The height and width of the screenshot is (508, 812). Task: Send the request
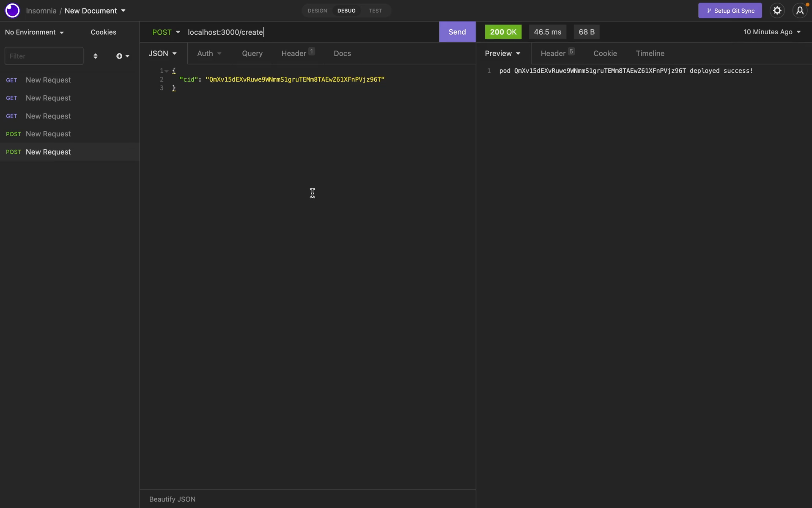coord(457,32)
